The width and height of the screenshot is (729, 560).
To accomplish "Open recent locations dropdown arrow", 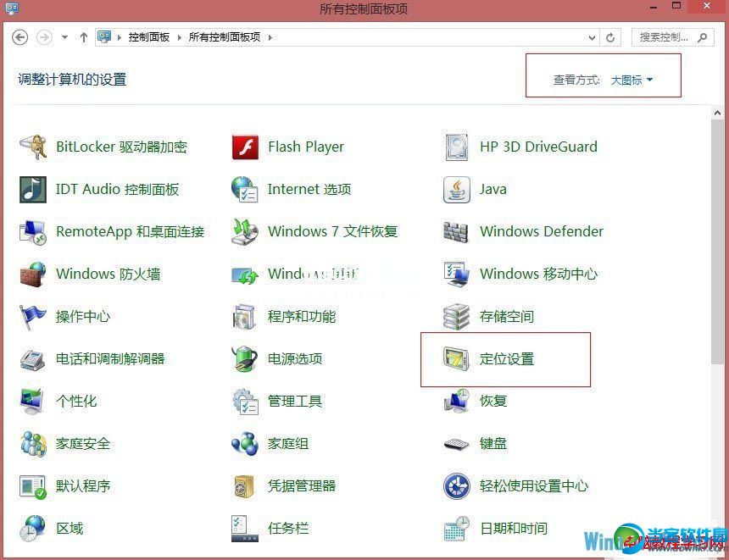I will click(x=64, y=37).
